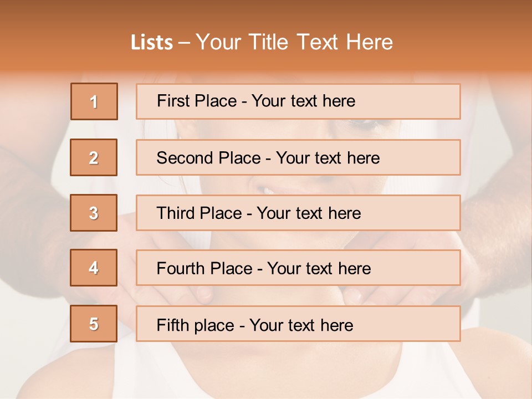Click the number 1 box
The height and width of the screenshot is (399, 532).
coord(94,101)
